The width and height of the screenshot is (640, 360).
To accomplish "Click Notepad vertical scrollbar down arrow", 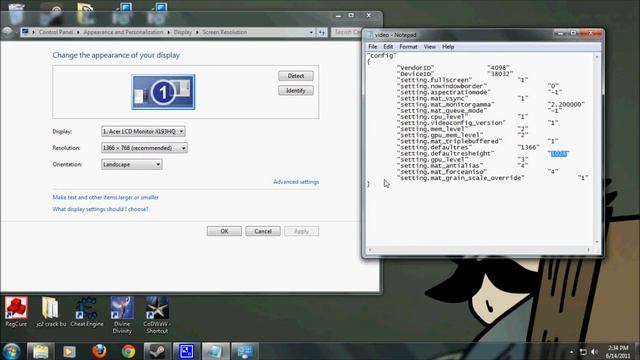I will [x=597, y=242].
